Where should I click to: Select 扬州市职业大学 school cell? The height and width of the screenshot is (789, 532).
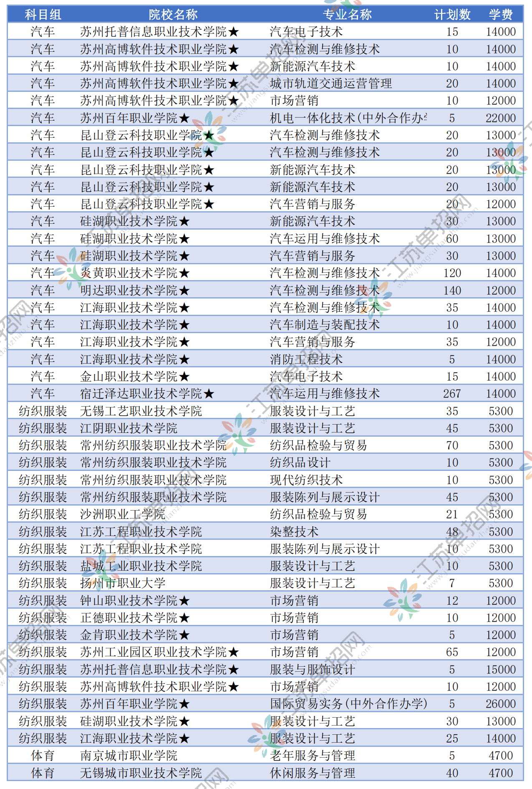click(123, 583)
